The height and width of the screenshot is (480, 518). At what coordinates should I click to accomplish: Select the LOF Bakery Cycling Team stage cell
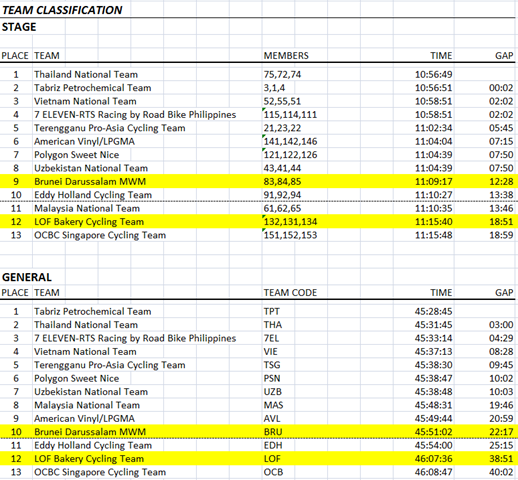89,222
